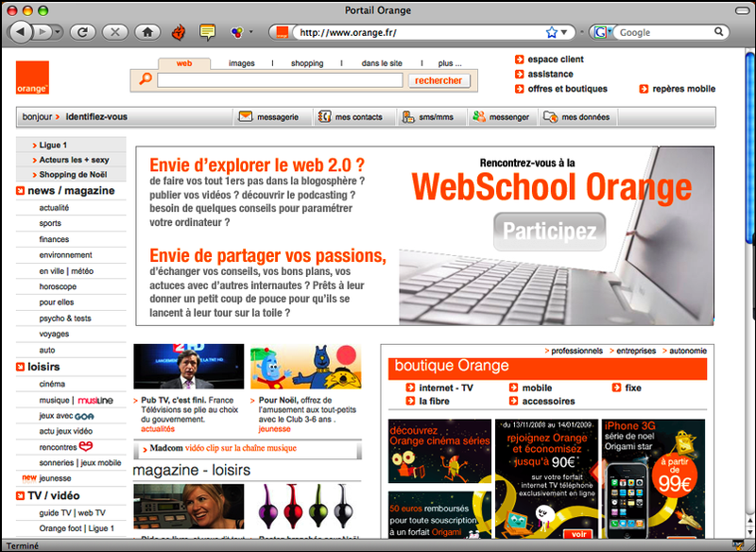The width and height of the screenshot is (756, 552).
Task: Open the finances sidebar entry
Action: tap(54, 239)
